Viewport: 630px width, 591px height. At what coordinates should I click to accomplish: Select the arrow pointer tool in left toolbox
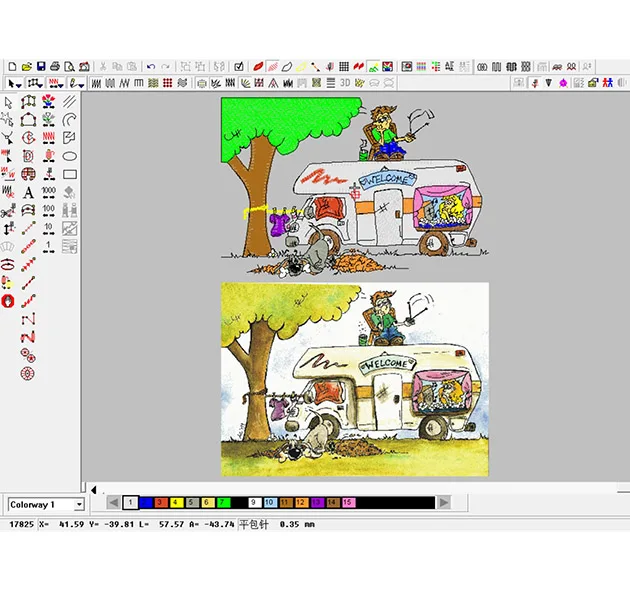click(x=9, y=102)
